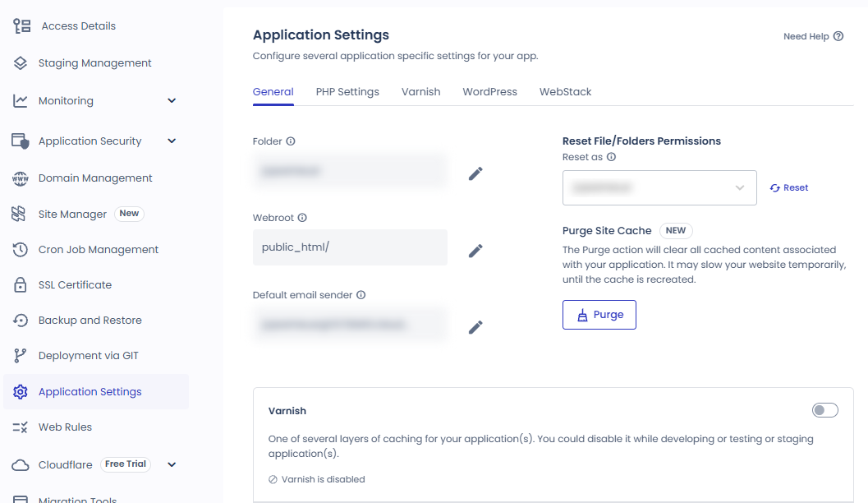Open the WordPress tab
868x503 pixels.
point(490,92)
